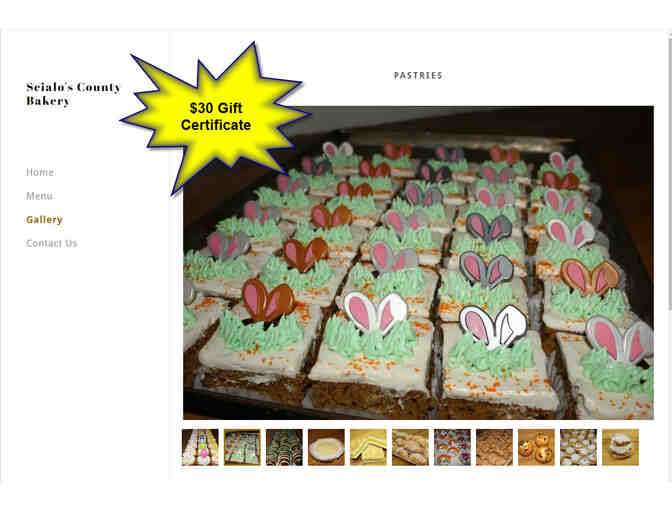The height and width of the screenshot is (510, 672).
Task: Open the Home page link
Action: click(x=40, y=172)
